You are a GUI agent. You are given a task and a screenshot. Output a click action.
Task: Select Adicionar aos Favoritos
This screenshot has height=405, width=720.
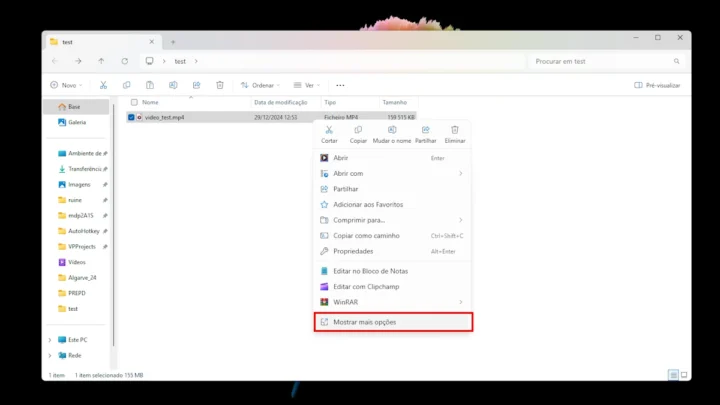pyautogui.click(x=393, y=205)
